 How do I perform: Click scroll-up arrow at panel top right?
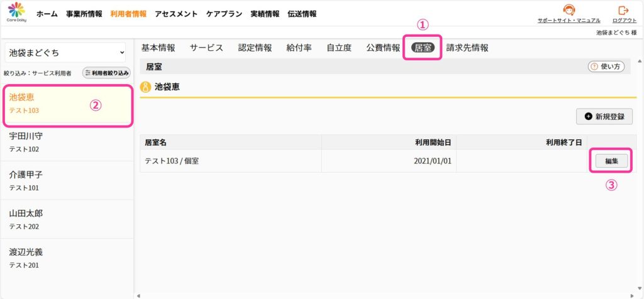639,62
